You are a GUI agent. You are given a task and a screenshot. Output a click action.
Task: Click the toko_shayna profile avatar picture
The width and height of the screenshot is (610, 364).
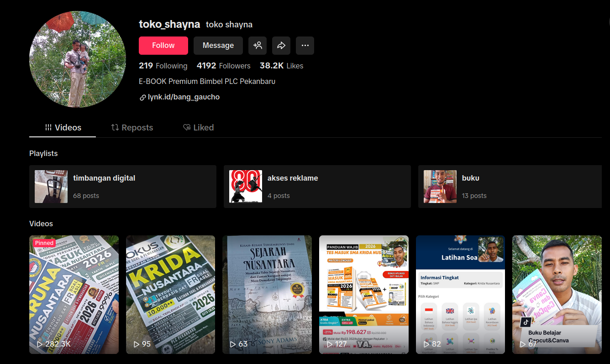(78, 59)
